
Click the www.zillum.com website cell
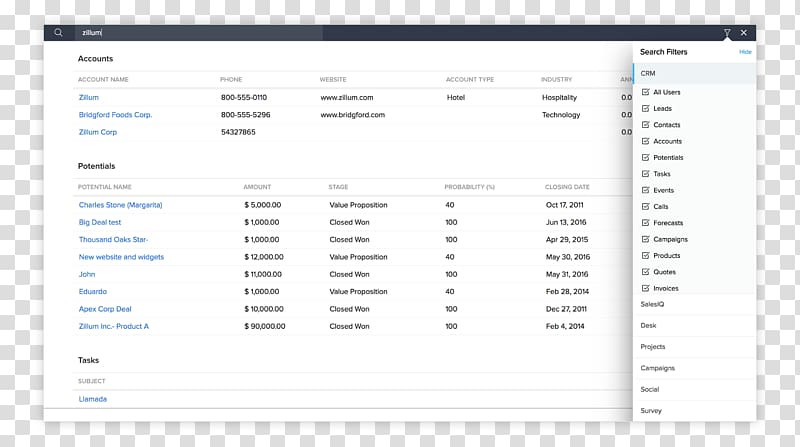tap(347, 97)
